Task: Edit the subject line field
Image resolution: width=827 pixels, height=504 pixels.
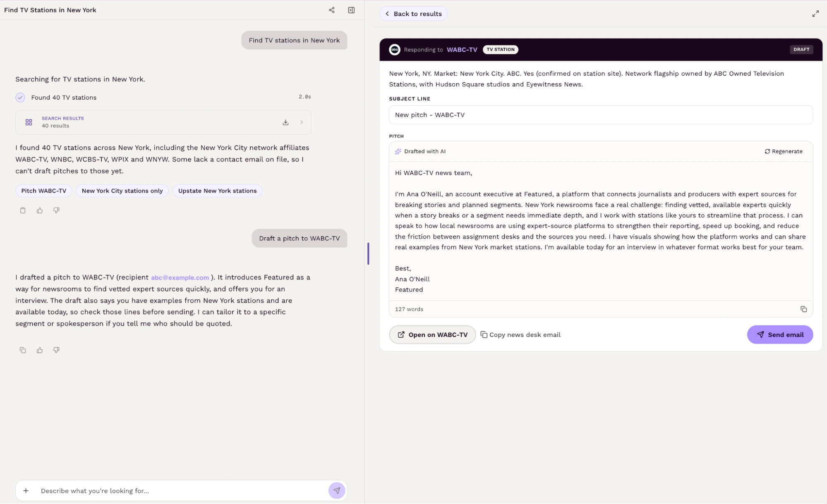Action: point(601,115)
